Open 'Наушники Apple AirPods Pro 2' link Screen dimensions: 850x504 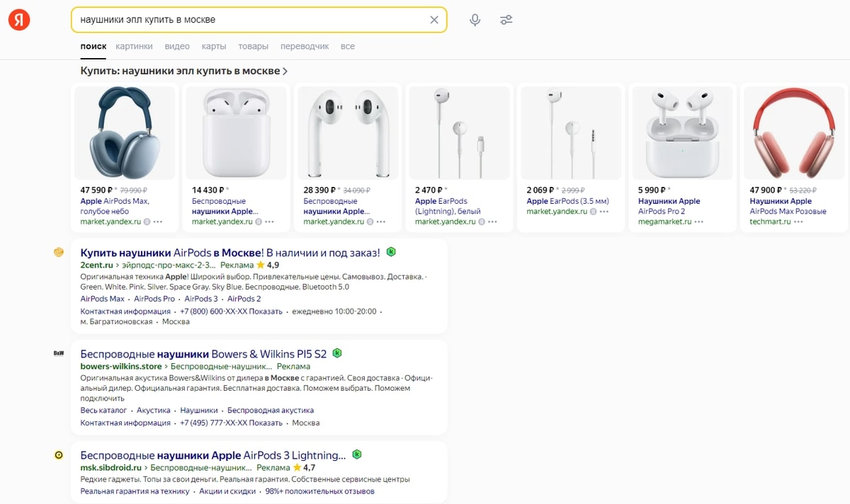(669, 206)
